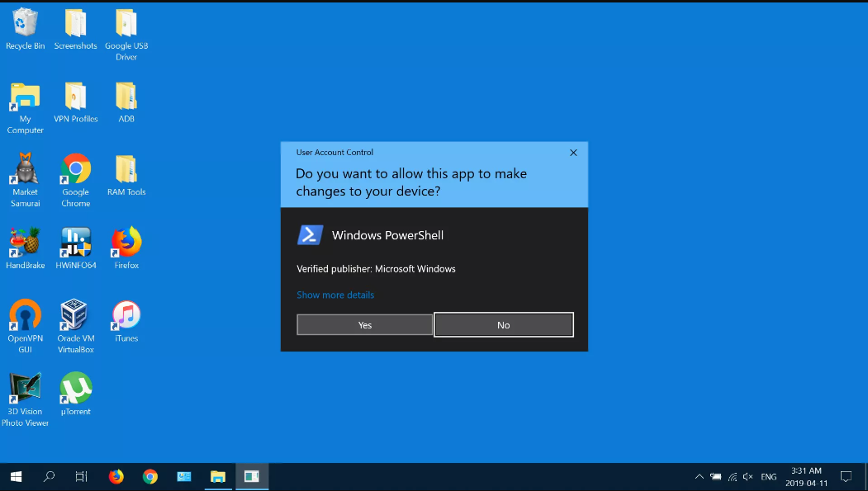The image size is (868, 491).
Task: Select the Oracle VM VirtualBox shortcut
Action: (x=75, y=326)
